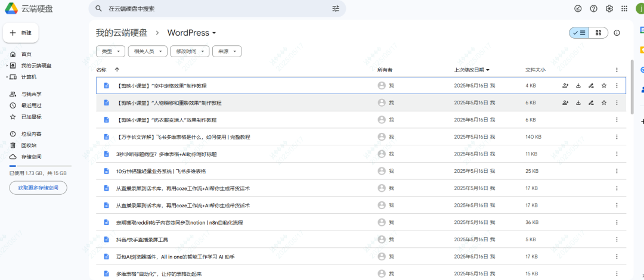The width and height of the screenshot is (644, 280).
Task: Switch to grid layout view
Action: click(x=599, y=33)
